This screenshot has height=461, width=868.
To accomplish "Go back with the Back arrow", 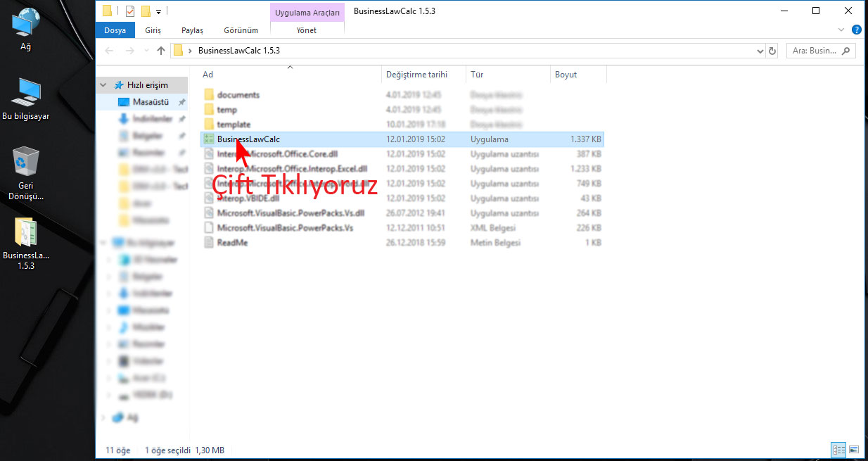I will point(109,51).
